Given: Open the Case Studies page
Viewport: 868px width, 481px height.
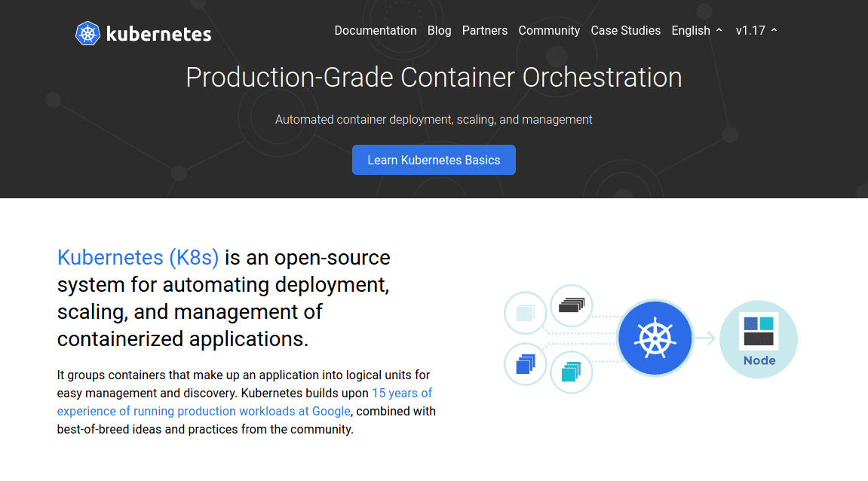Looking at the screenshot, I should [625, 30].
